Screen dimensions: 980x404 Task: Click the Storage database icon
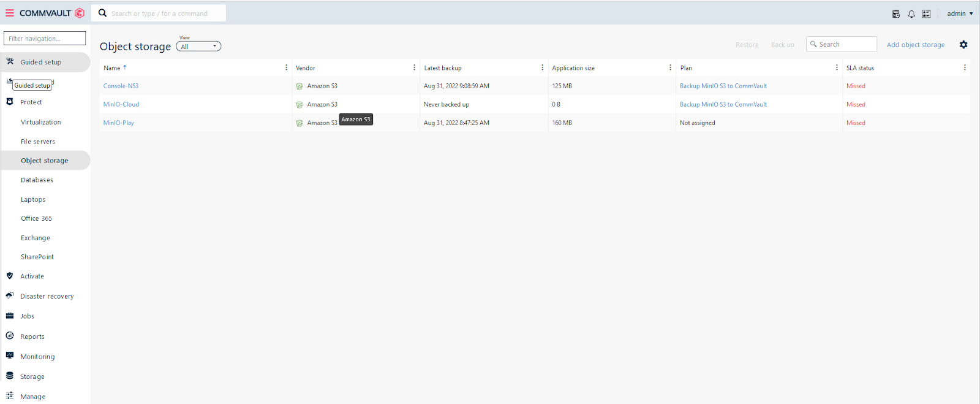click(x=10, y=376)
